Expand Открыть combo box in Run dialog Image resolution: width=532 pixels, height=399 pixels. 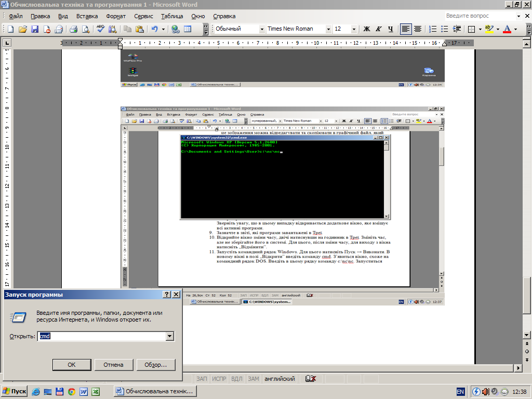pos(170,336)
